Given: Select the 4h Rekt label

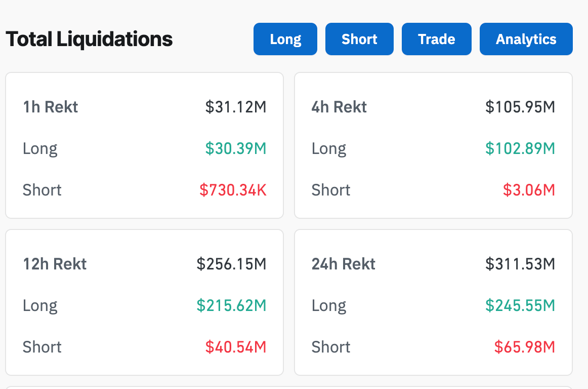Looking at the screenshot, I should point(339,107).
